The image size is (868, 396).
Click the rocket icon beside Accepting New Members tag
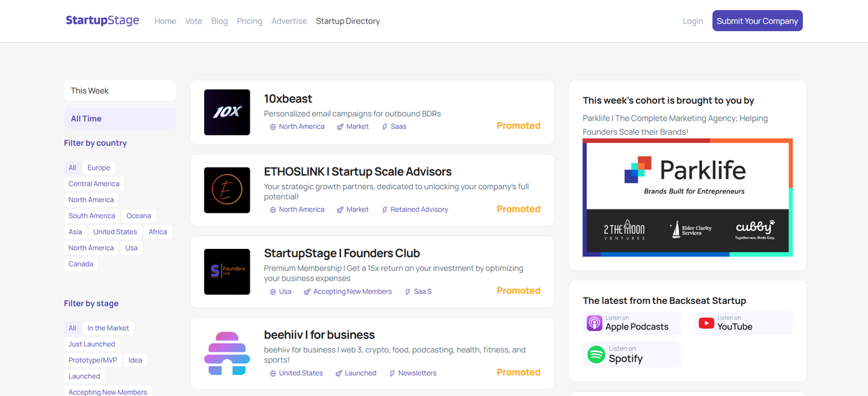tap(307, 292)
